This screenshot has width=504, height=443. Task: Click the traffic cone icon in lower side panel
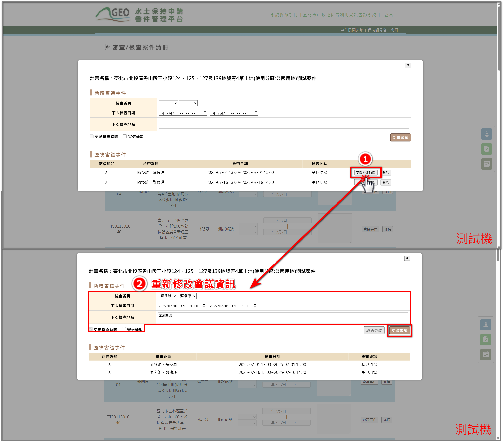(485, 325)
